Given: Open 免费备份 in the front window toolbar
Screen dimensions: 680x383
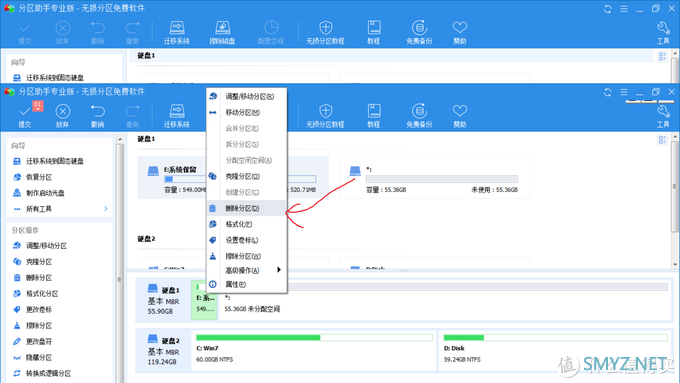Looking at the screenshot, I should 419,116.
